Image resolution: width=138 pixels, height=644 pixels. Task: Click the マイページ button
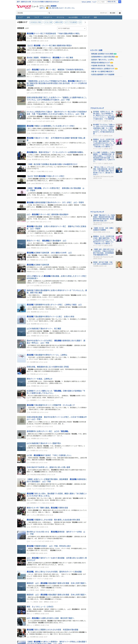click(x=103, y=13)
